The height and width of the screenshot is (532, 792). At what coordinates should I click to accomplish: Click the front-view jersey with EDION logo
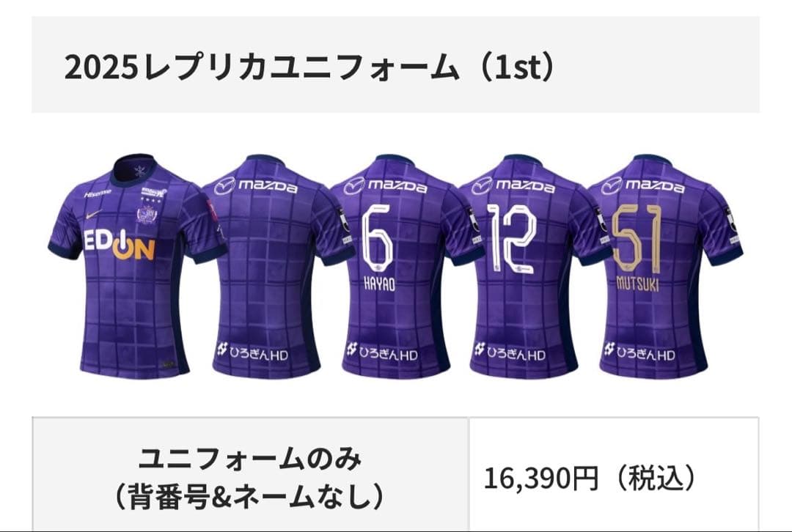(137, 267)
